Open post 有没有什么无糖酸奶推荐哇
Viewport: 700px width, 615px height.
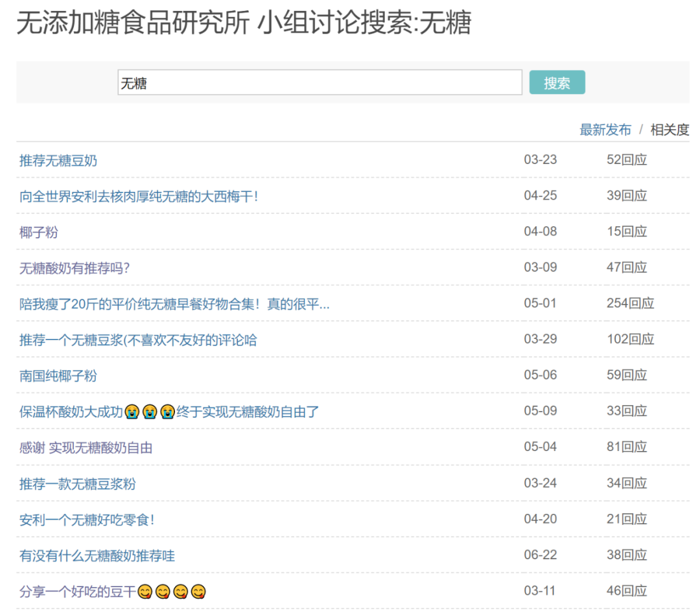coord(97,555)
